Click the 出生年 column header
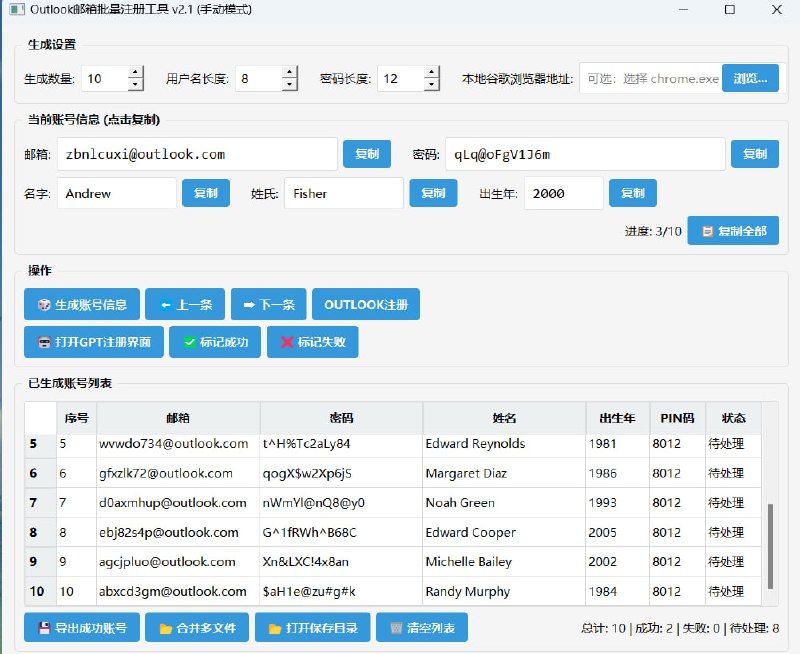This screenshot has width=800, height=654. [x=617, y=418]
